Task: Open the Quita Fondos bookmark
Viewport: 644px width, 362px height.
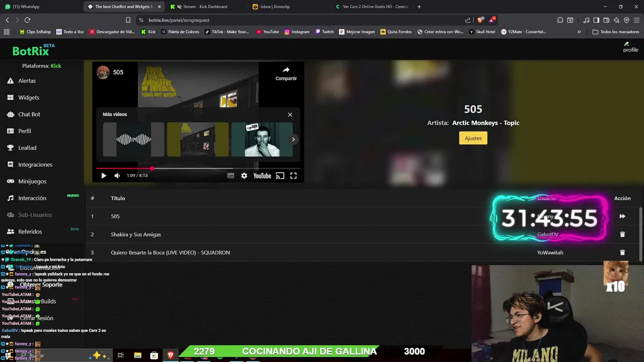Action: [x=396, y=32]
